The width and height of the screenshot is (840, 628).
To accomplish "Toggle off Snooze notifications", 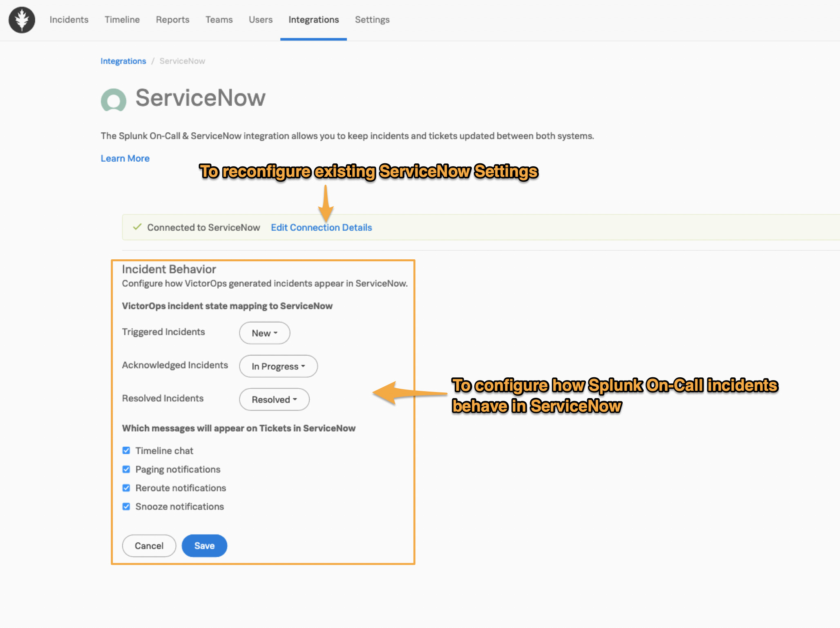I will point(126,506).
